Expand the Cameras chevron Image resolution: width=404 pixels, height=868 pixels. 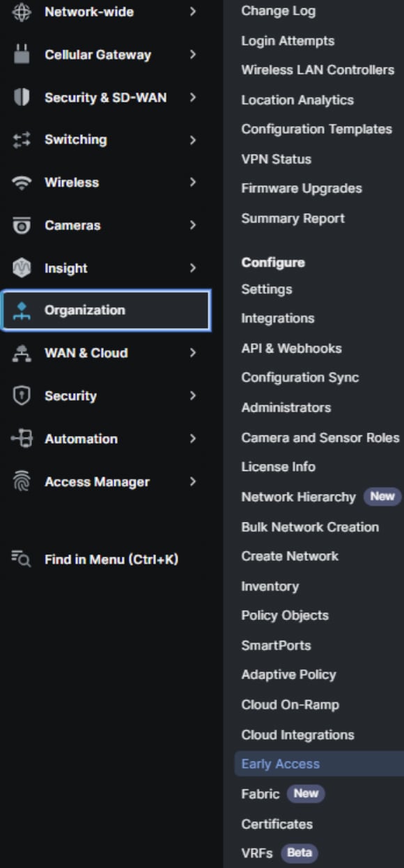click(193, 226)
